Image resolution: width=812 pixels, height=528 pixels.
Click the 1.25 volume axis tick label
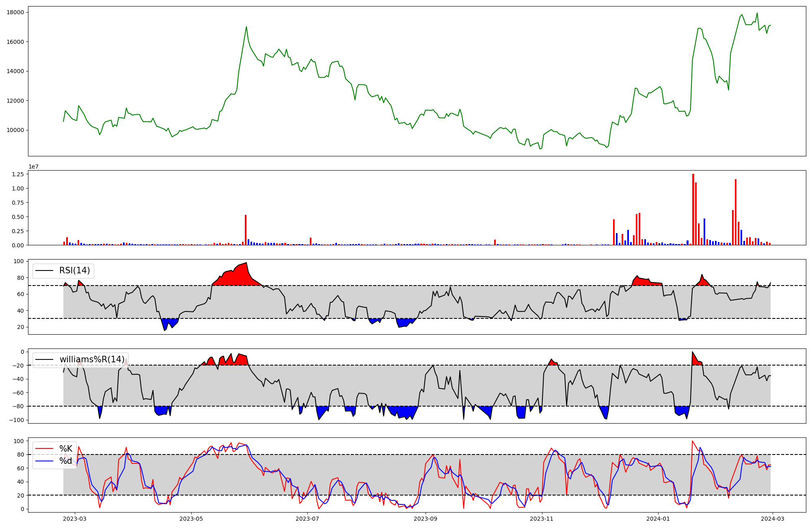click(17, 174)
